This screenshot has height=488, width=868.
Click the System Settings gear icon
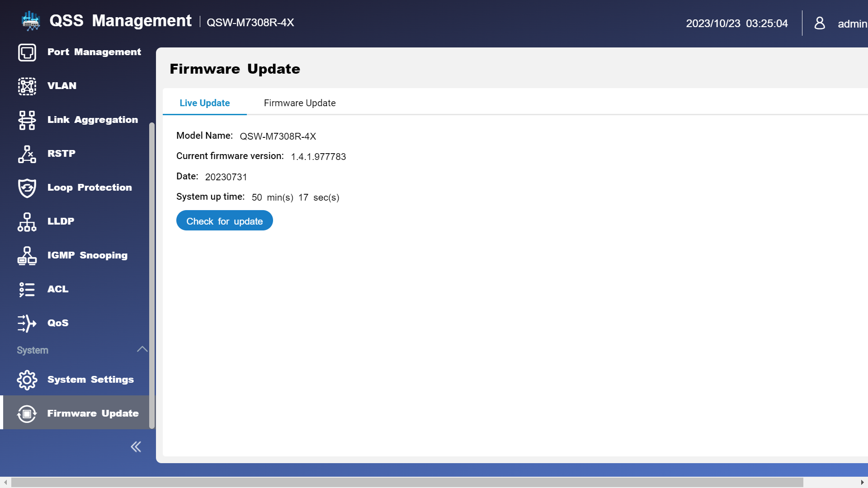tap(27, 380)
